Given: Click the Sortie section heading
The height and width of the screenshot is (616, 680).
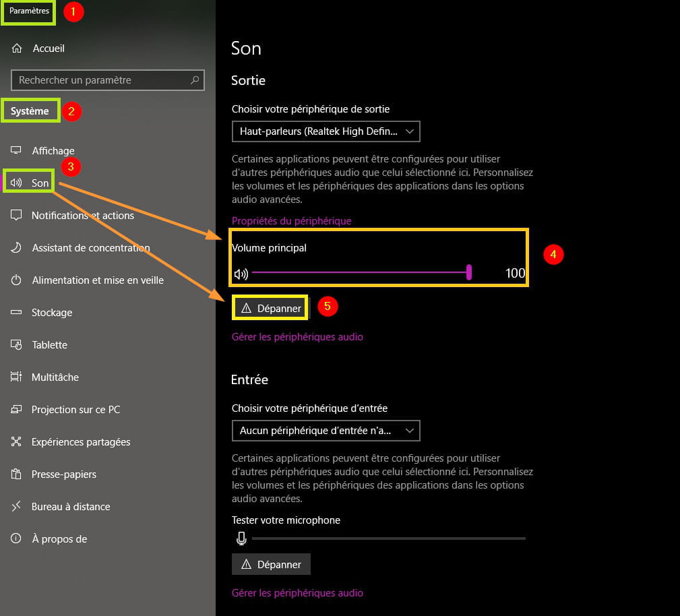Looking at the screenshot, I should (x=248, y=80).
